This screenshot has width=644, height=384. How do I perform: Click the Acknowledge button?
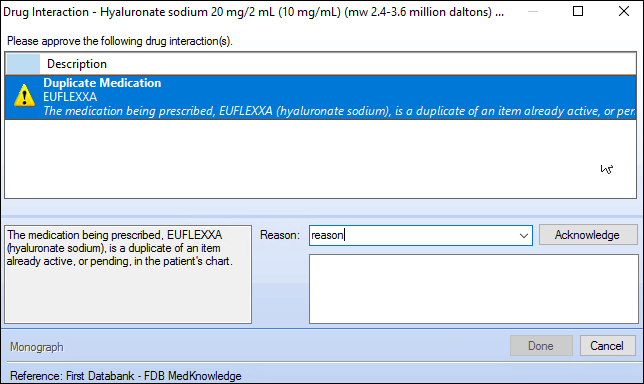(x=588, y=235)
